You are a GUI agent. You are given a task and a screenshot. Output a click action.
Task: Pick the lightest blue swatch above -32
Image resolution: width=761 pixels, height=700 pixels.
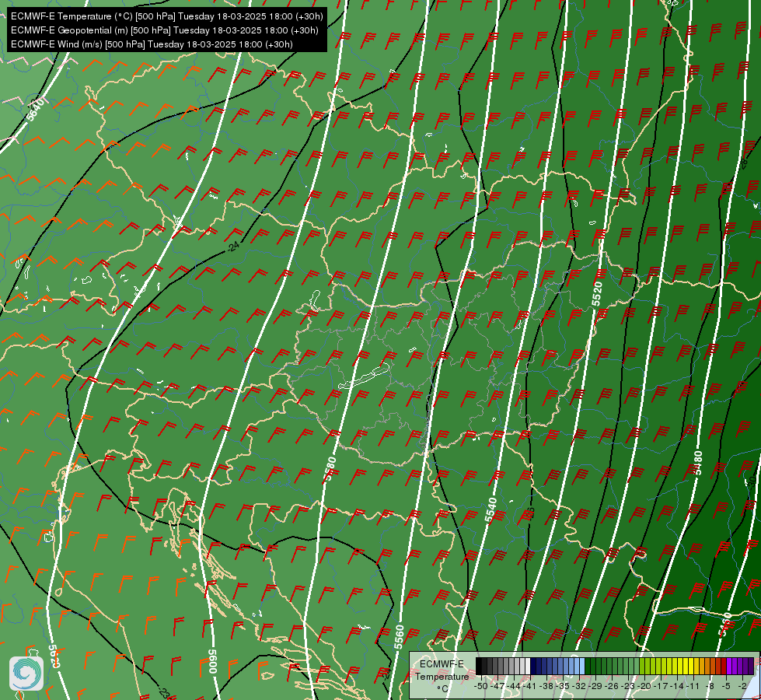tap(582, 666)
